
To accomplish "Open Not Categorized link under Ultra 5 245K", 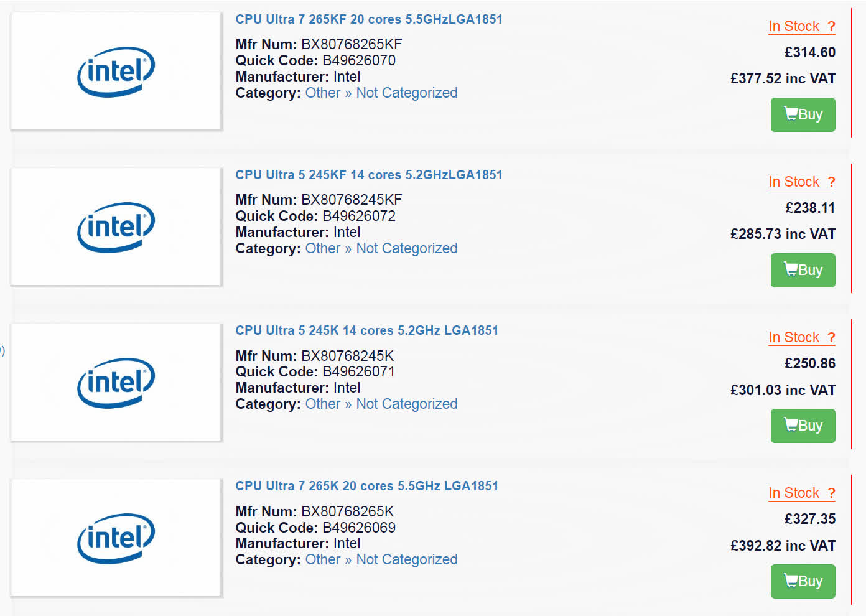I will point(406,404).
